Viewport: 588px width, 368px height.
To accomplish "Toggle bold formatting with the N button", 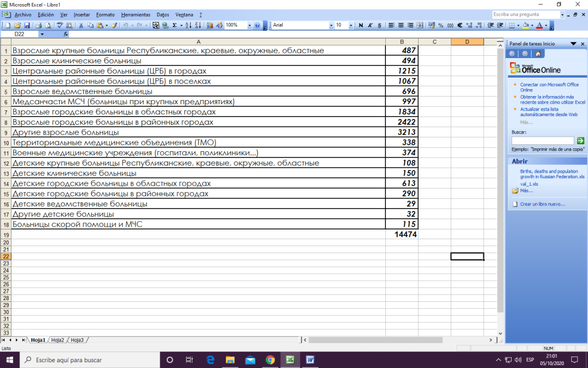I will coord(361,25).
